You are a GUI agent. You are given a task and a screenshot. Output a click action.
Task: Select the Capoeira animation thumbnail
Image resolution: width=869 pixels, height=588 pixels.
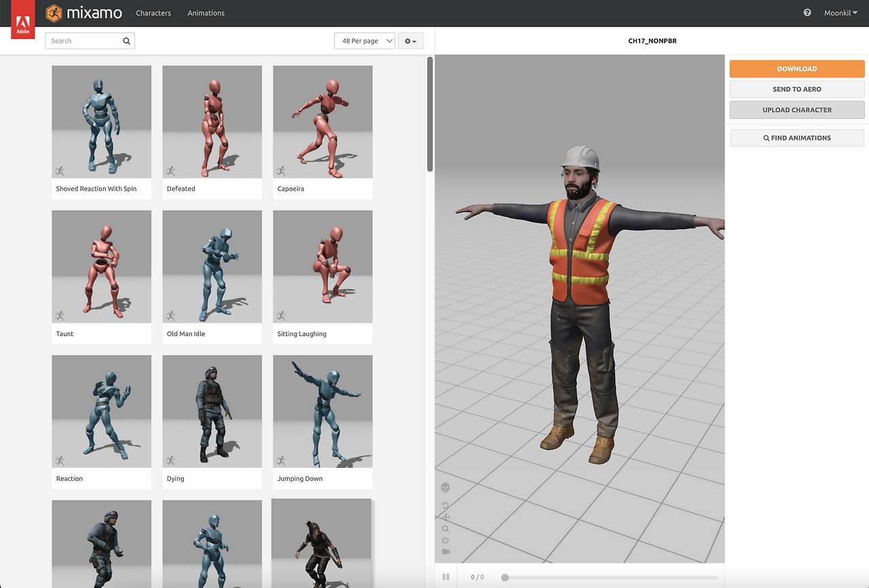(323, 122)
